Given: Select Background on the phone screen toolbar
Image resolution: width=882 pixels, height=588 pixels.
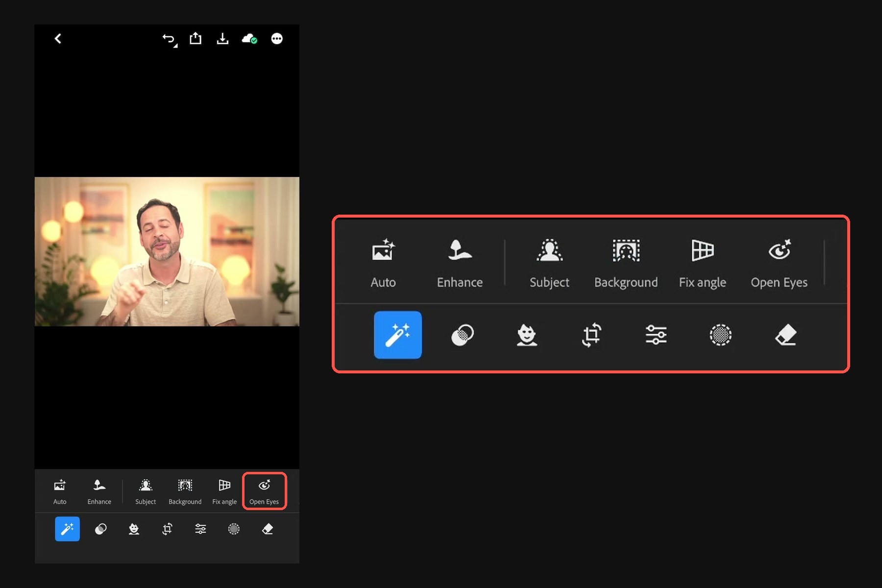Looking at the screenshot, I should coord(185,492).
